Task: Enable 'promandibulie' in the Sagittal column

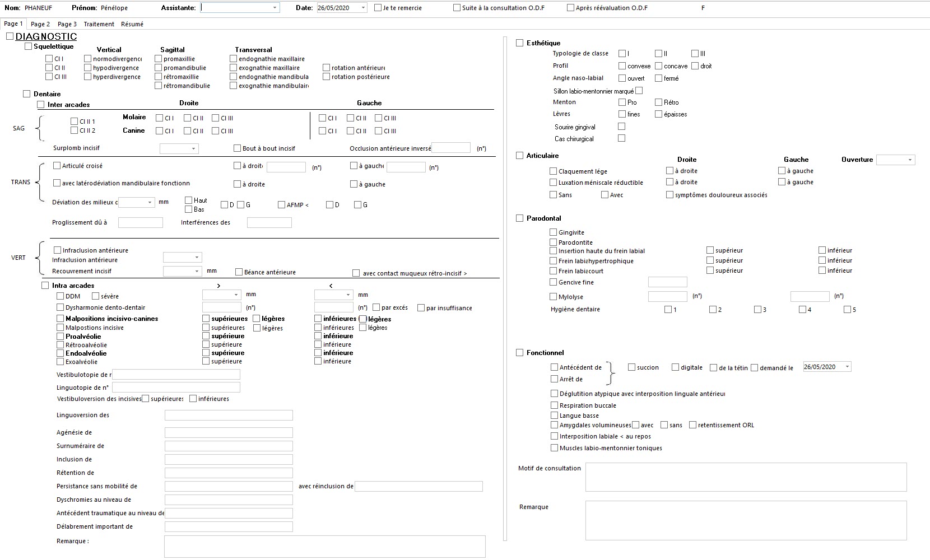Action: pos(157,68)
